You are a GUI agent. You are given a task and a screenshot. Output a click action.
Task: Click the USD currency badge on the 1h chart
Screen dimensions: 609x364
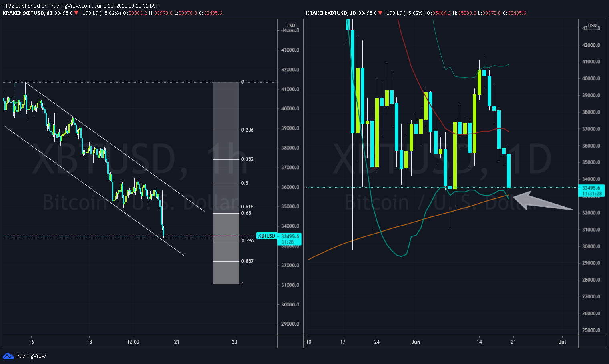pos(291,25)
